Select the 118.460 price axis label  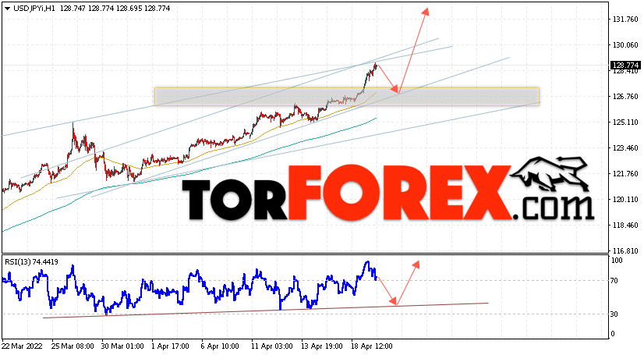[625, 225]
